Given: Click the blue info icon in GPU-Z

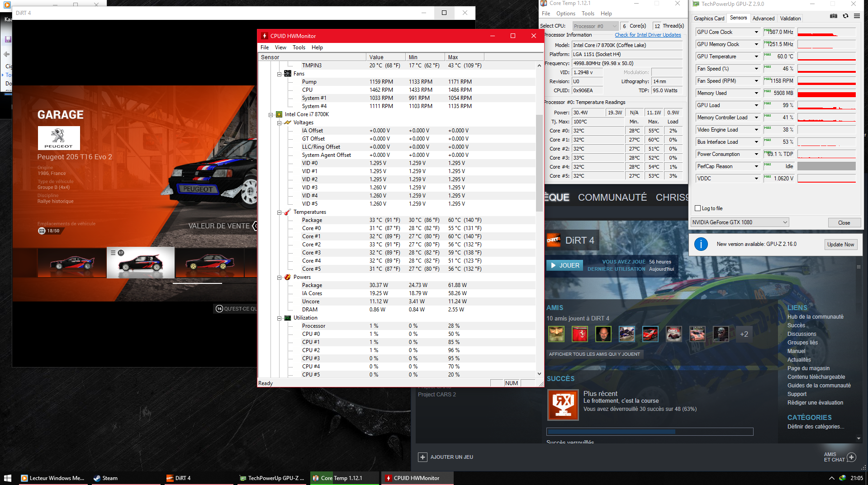Looking at the screenshot, I should (701, 244).
